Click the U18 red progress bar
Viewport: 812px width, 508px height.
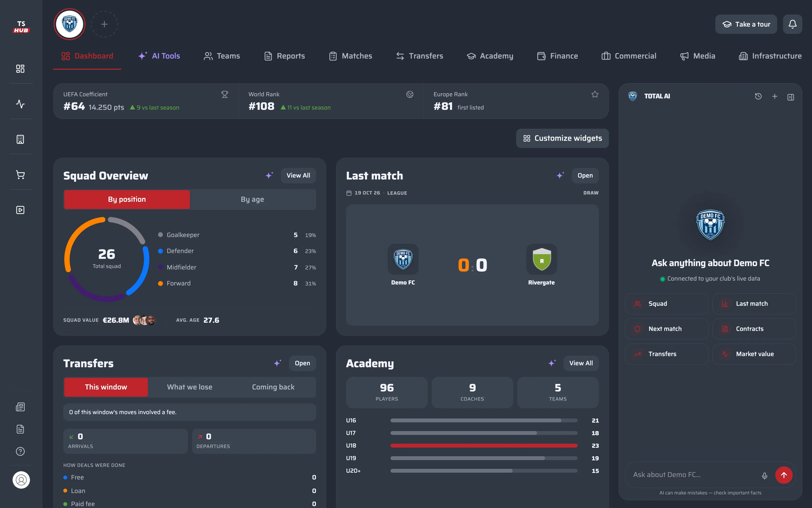click(x=484, y=446)
